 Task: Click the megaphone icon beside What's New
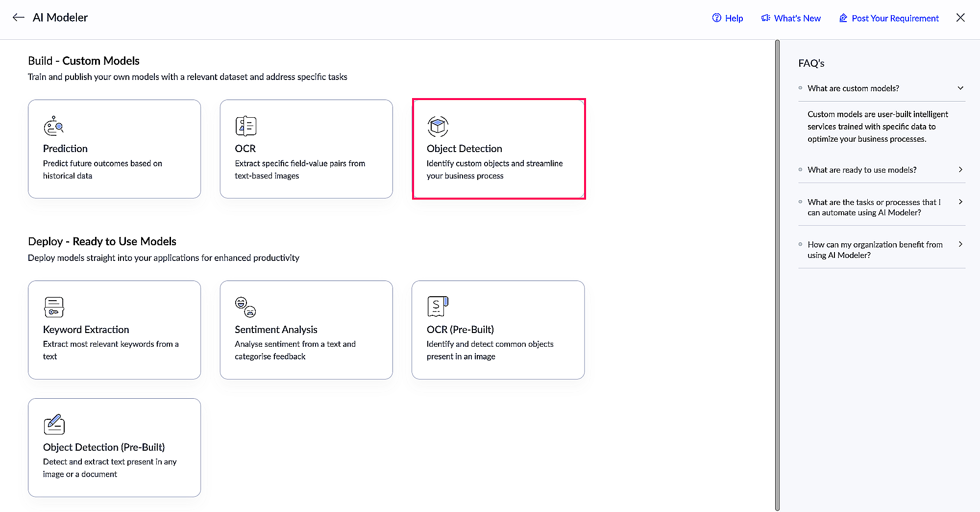pyautogui.click(x=765, y=18)
